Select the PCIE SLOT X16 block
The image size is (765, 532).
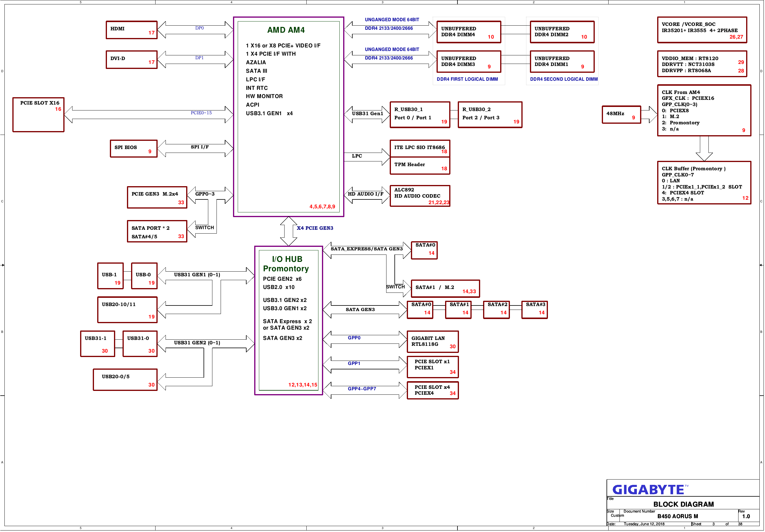tap(38, 115)
